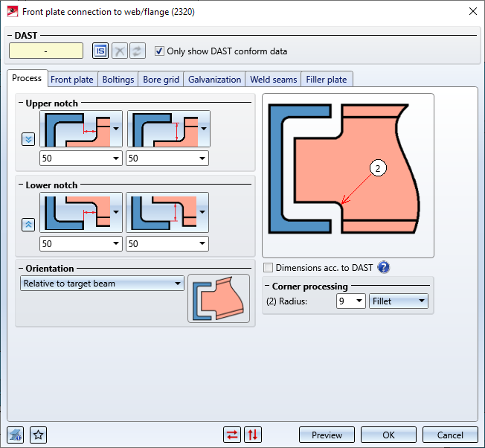
Task: Open upper notch horizontal distance picture selector
Action: [x=81, y=129]
